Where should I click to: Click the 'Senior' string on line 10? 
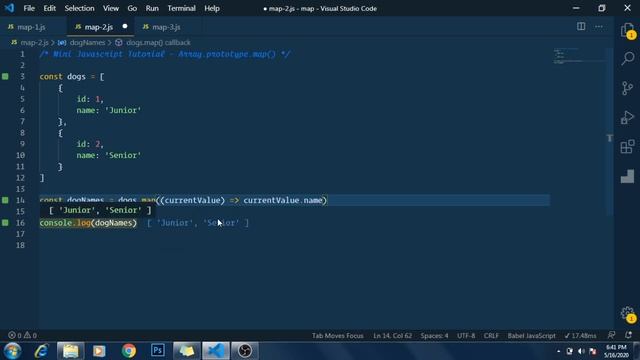123,155
